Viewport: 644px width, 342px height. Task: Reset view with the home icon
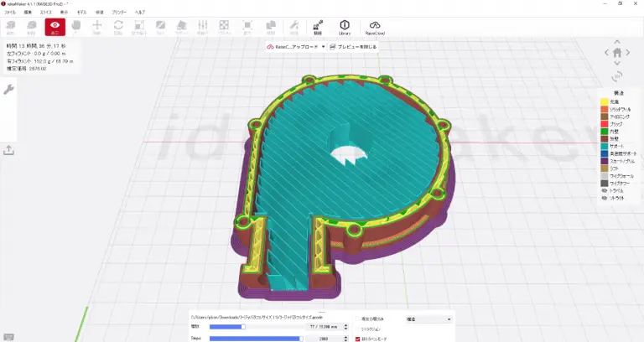pyautogui.click(x=618, y=53)
